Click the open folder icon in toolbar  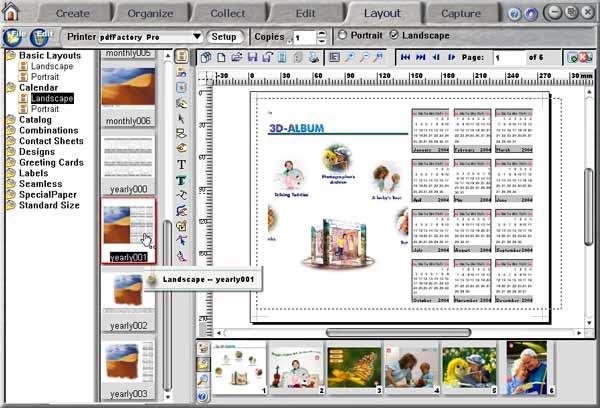(237, 58)
